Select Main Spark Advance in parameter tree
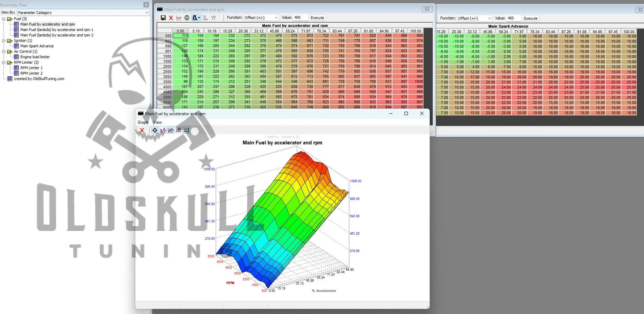The height and width of the screenshot is (314, 644). tap(37, 46)
